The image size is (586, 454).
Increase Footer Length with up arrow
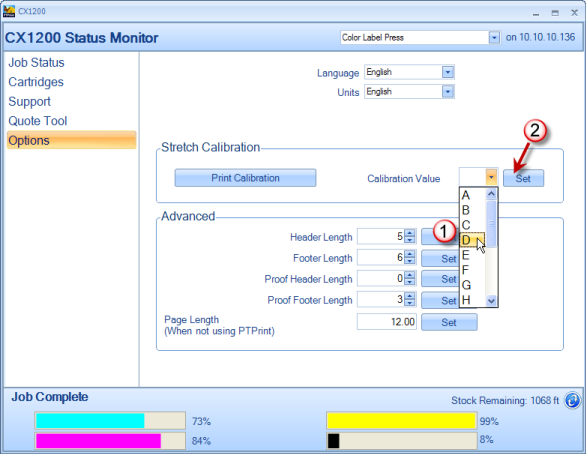coord(410,254)
